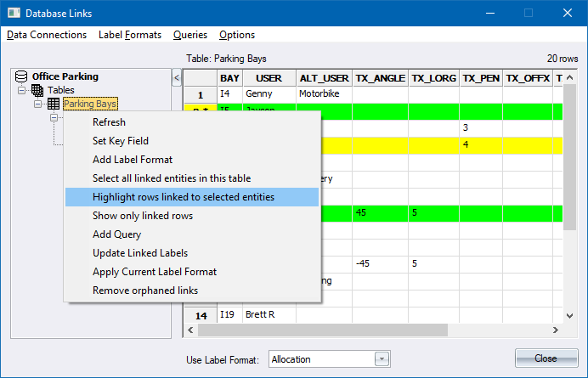The height and width of the screenshot is (378, 588).
Task: Choose Highlight rows linked to selected entities
Action: pyautogui.click(x=184, y=197)
